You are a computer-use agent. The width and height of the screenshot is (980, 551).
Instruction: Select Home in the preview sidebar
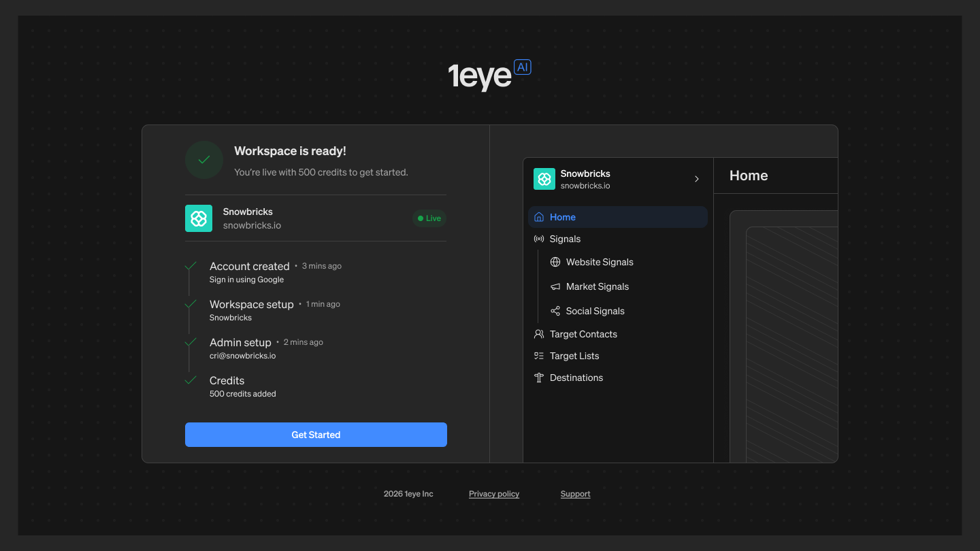click(618, 217)
